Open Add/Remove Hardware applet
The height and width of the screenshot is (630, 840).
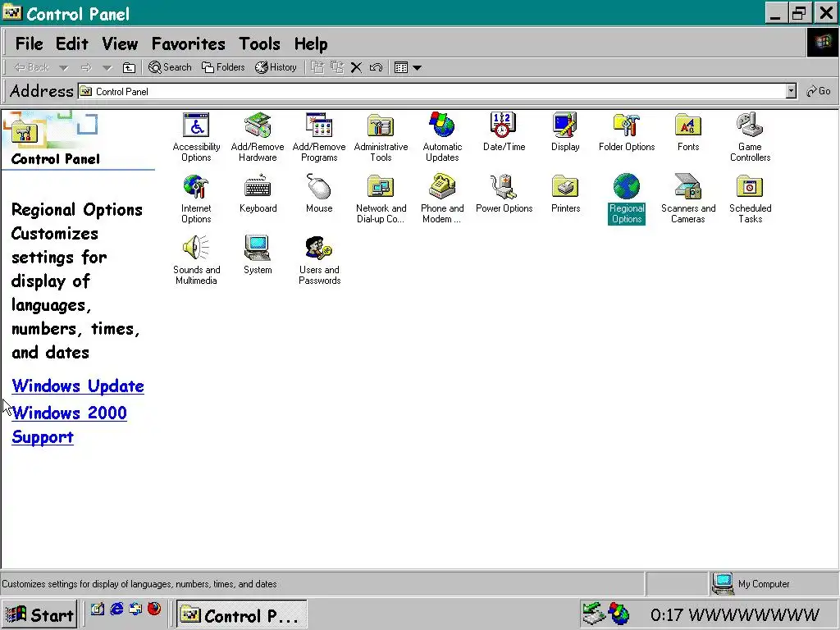point(258,137)
